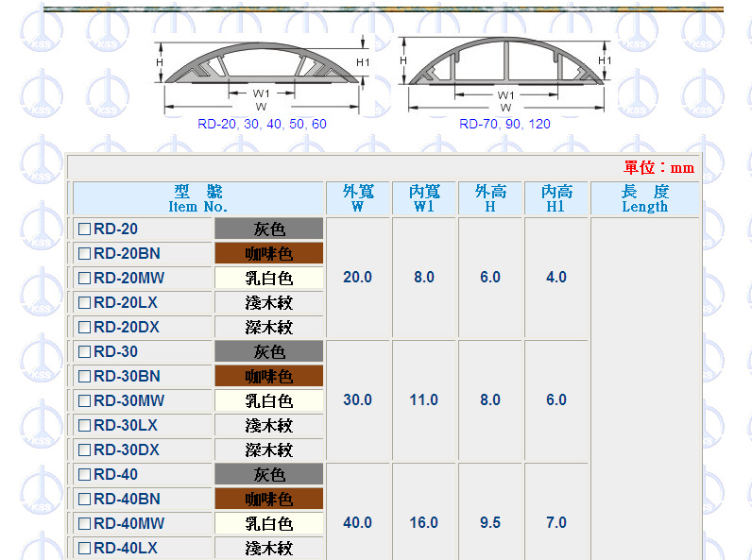752x560 pixels.
Task: Click the caption 'RD-70, 90, 120'
Action: (x=504, y=124)
